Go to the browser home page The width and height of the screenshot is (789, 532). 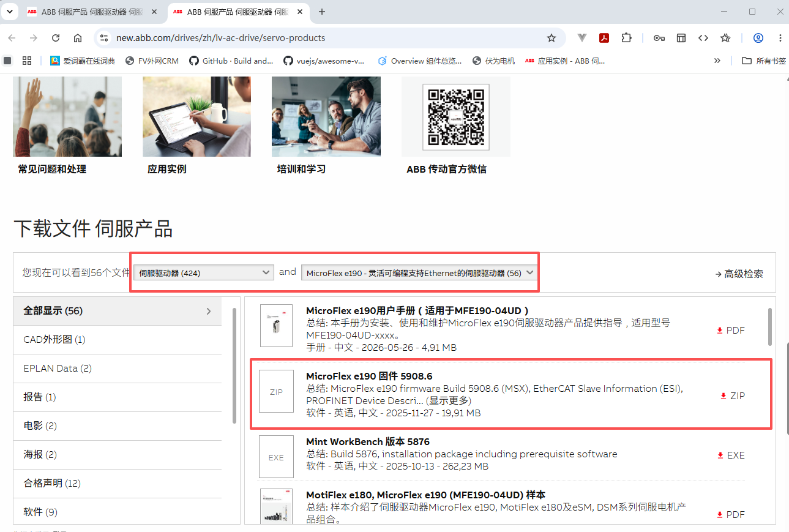78,38
